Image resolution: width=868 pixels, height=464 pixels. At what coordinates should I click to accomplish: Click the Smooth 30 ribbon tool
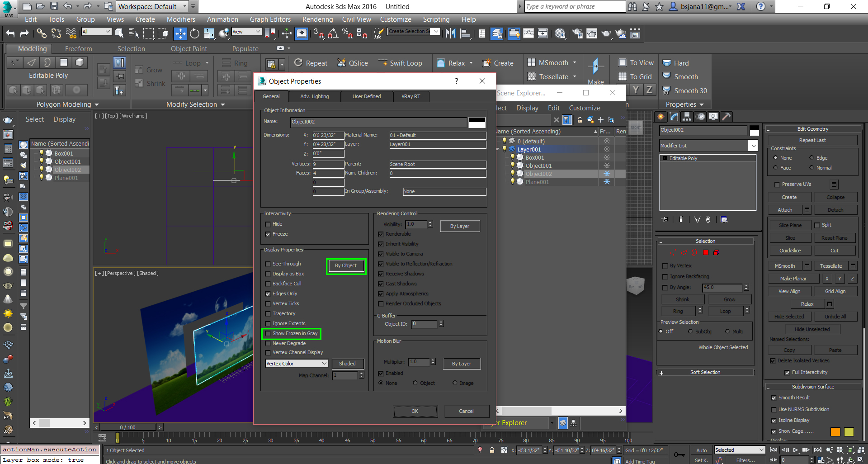(685, 91)
